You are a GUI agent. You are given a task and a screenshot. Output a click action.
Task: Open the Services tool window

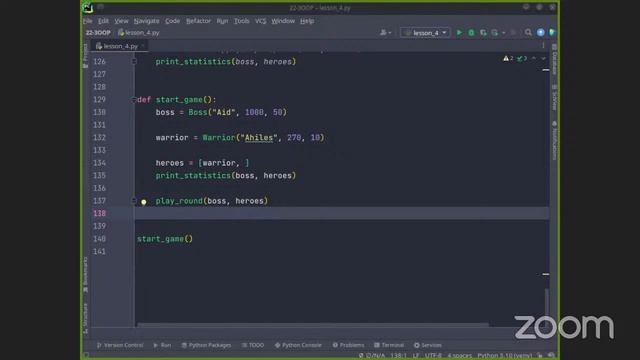(428, 345)
